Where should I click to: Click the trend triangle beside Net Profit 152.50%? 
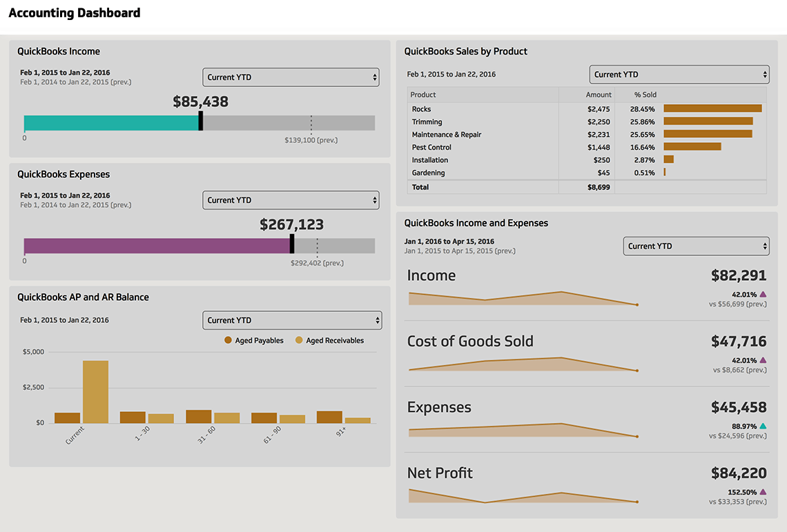(x=763, y=492)
